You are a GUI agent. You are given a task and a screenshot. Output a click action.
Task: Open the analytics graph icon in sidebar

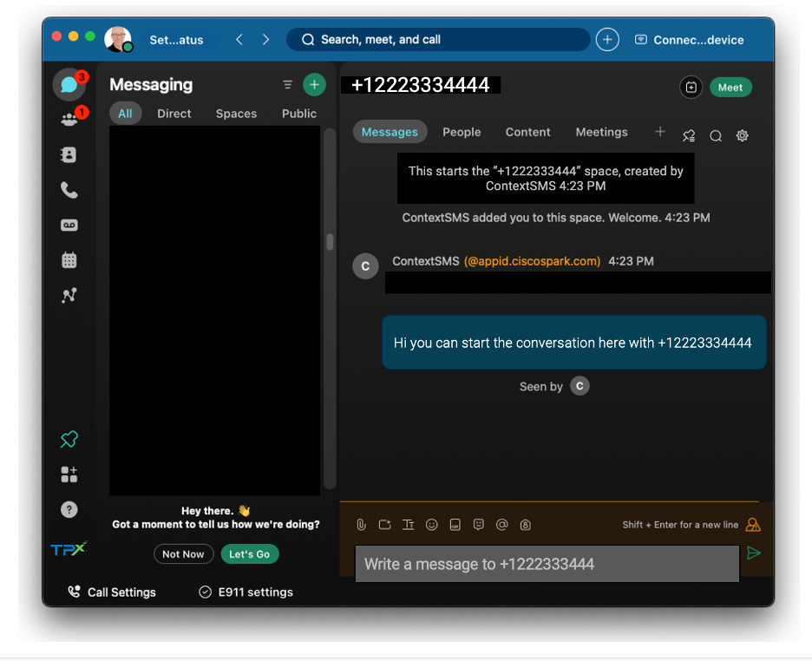click(69, 295)
